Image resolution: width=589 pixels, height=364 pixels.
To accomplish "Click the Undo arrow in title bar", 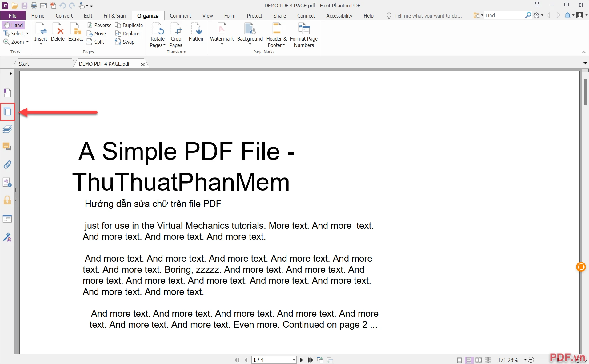I will 63,6.
